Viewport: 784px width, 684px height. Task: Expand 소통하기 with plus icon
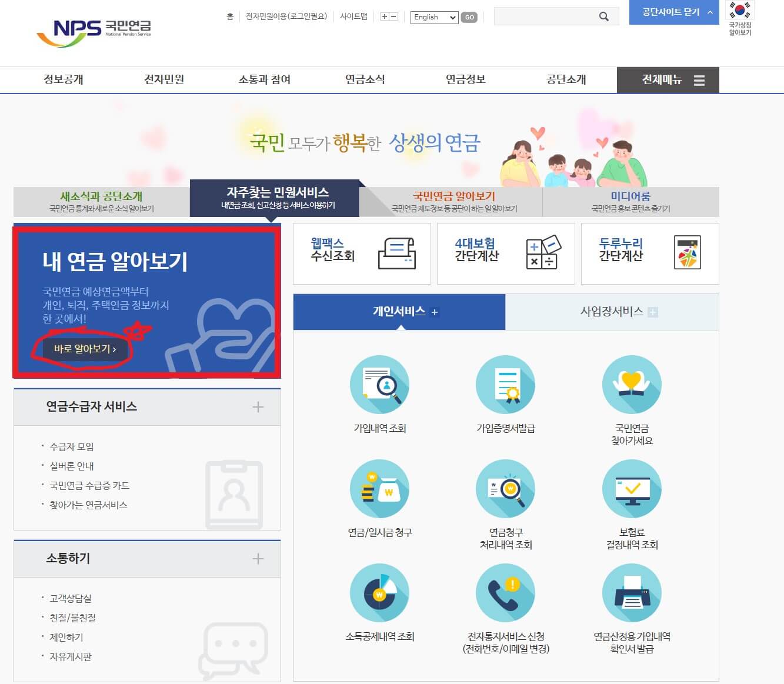click(258, 559)
